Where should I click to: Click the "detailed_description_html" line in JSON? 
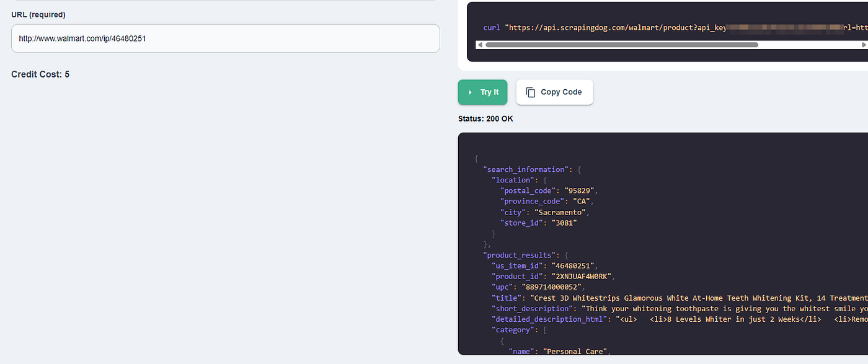click(x=680, y=319)
